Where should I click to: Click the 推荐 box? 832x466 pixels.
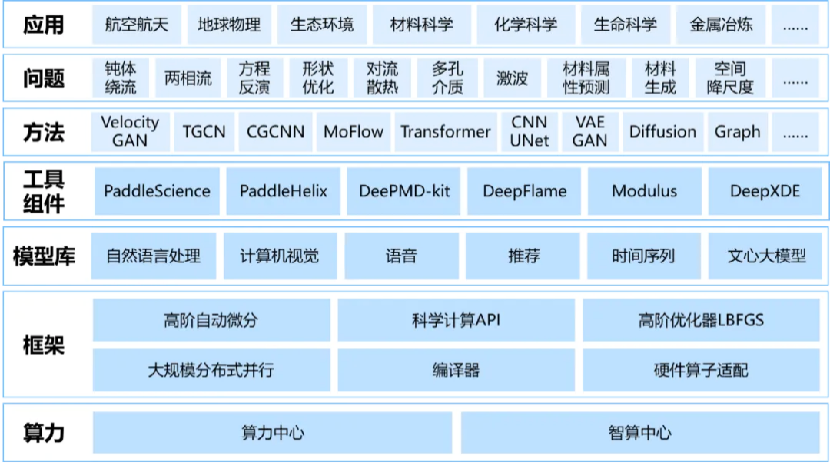pos(523,256)
